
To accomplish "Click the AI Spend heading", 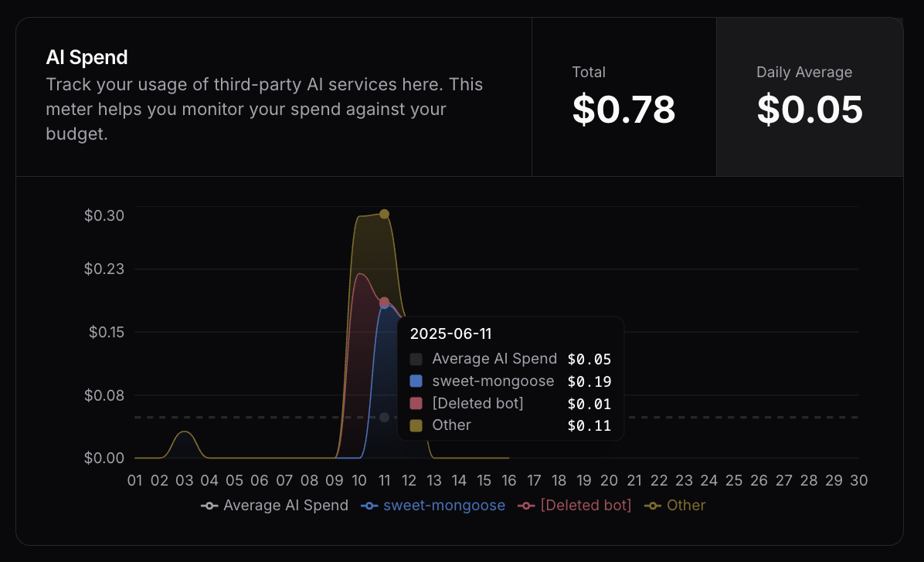I will coord(86,57).
